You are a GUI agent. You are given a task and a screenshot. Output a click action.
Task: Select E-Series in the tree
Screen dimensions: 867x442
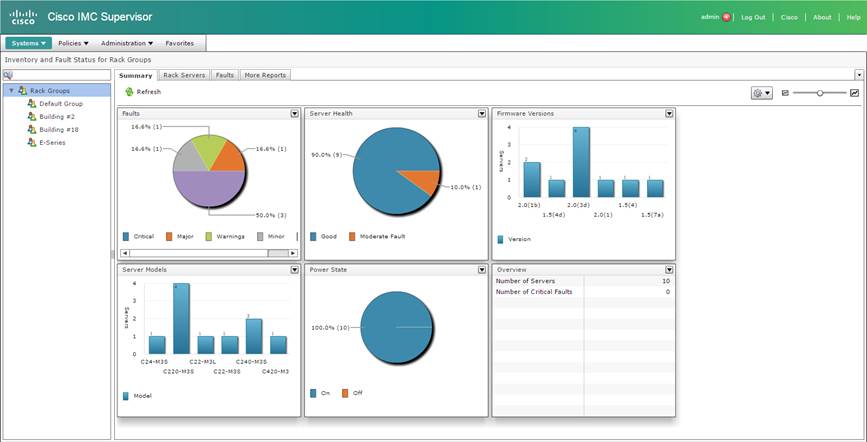click(52, 142)
